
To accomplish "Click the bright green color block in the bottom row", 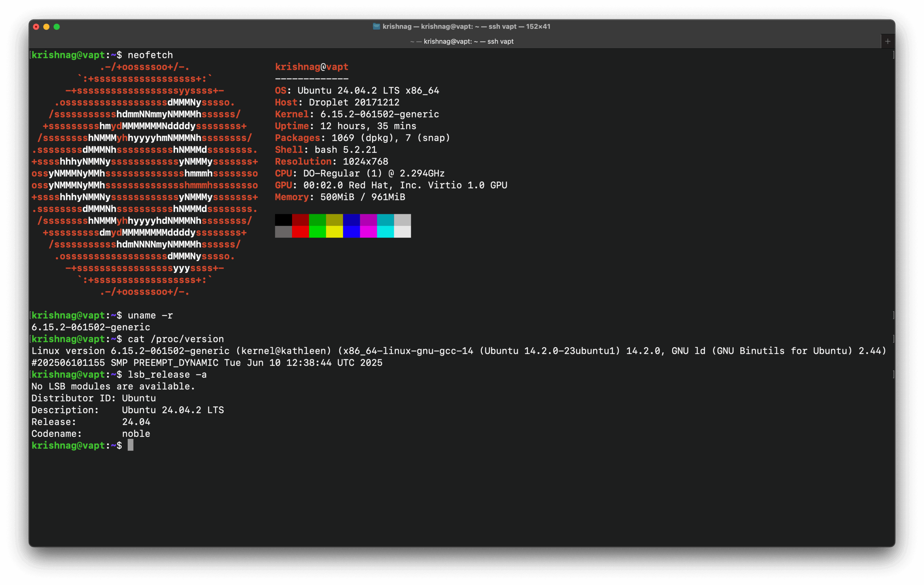I will (318, 232).
